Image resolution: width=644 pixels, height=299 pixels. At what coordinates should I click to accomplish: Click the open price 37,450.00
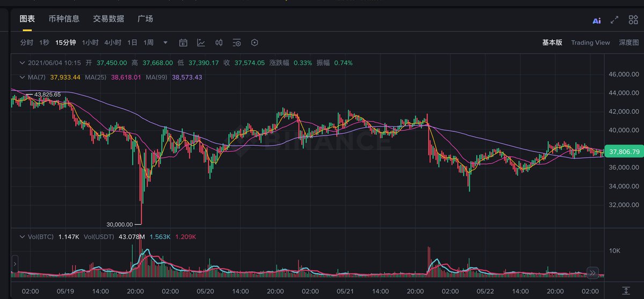(112, 63)
